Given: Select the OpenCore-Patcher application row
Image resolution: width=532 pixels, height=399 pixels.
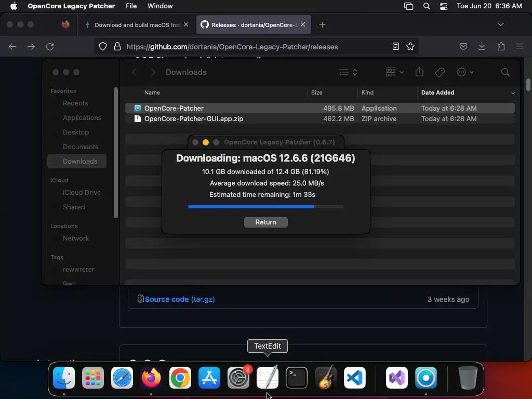Looking at the screenshot, I should click(x=320, y=108).
